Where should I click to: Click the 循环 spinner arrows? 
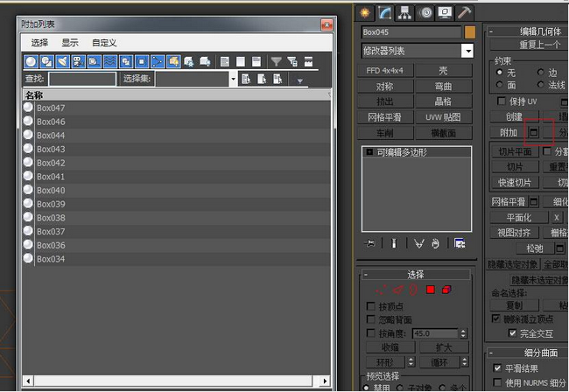pos(465,361)
